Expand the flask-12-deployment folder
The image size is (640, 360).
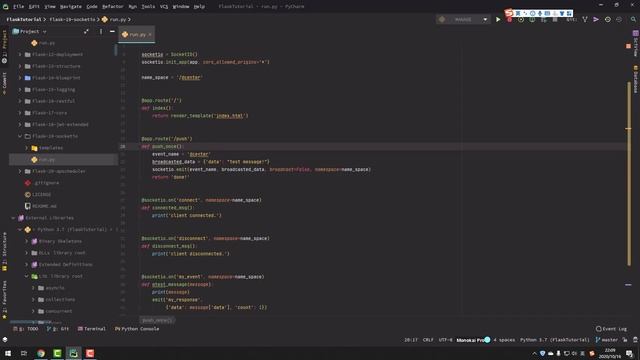tap(20, 54)
